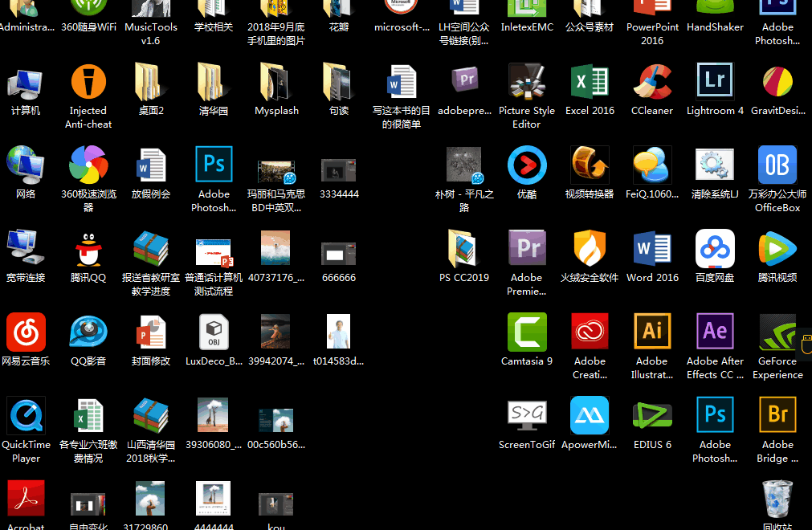This screenshot has width=812, height=530.
Task: Select the 39306080_... image file
Action: [213, 414]
